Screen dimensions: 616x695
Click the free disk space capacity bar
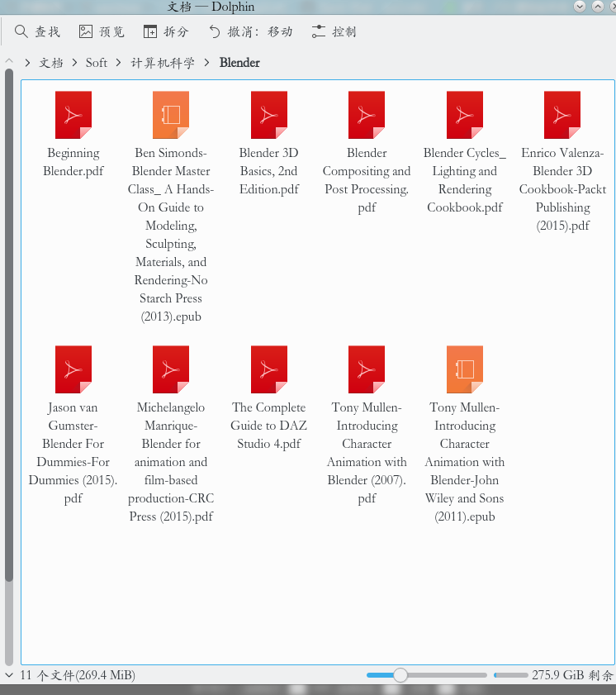click(x=510, y=675)
